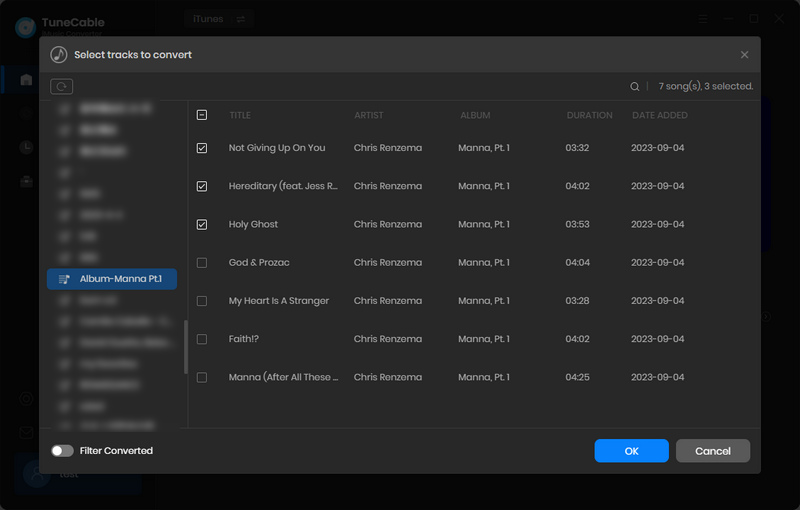Uncheck the Holy Ghost checkbox

(x=202, y=224)
